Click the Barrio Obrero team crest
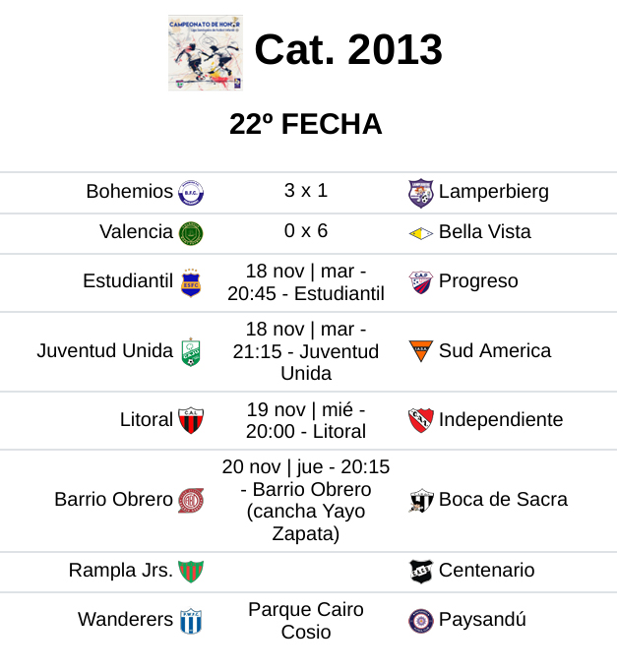This screenshot has height=672, width=617. 191,501
